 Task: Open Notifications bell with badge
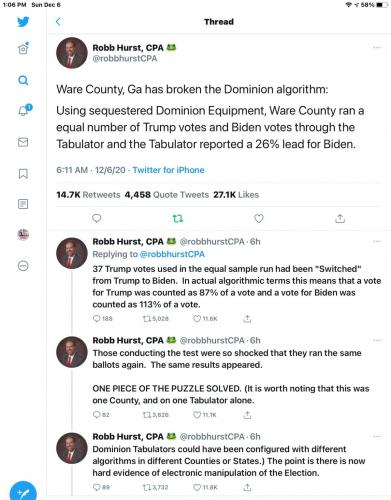tap(24, 110)
